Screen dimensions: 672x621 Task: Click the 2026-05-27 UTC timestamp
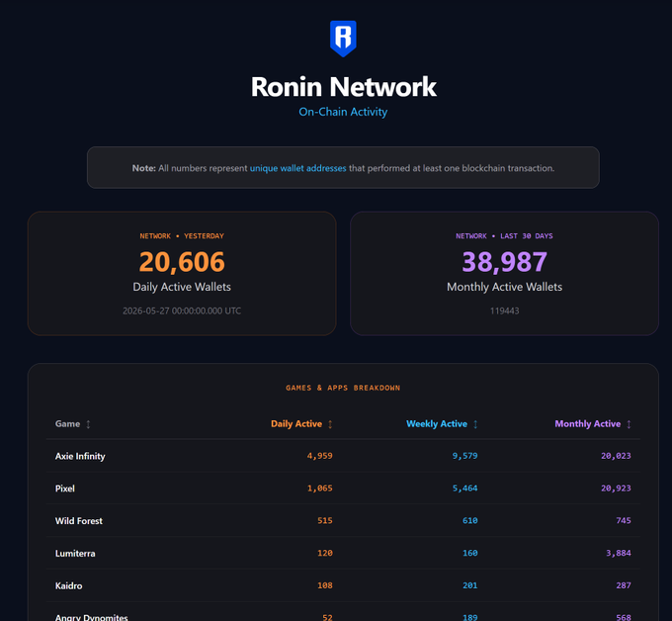click(x=182, y=310)
